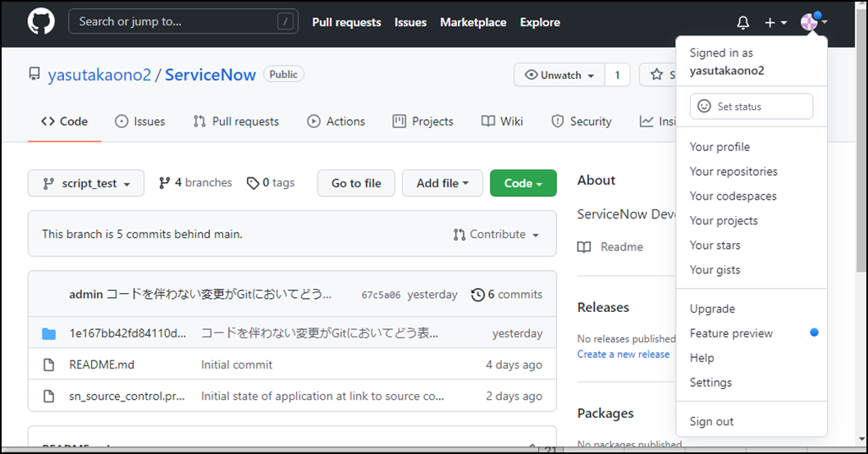Go to Explore
The width and height of the screenshot is (868, 454).
click(x=540, y=23)
